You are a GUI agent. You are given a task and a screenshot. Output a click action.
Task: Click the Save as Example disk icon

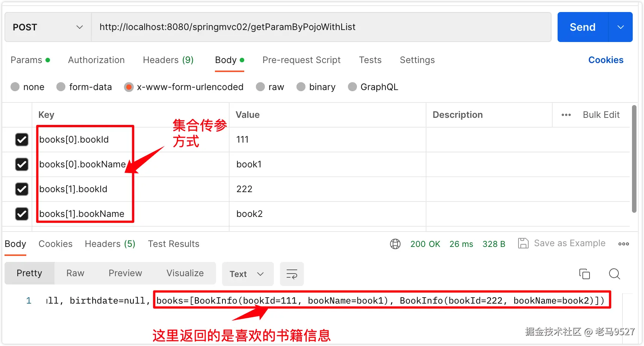tap(523, 243)
